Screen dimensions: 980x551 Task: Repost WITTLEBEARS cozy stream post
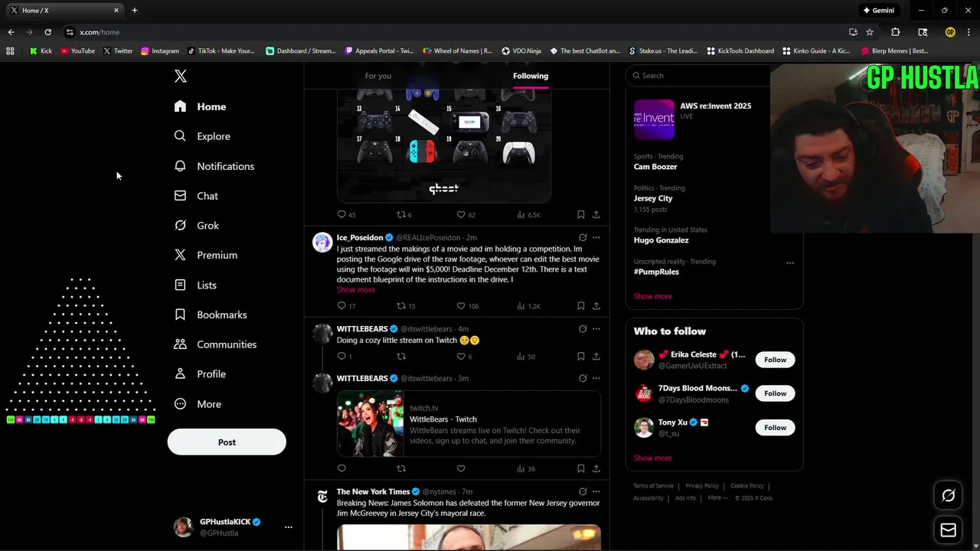tap(401, 357)
